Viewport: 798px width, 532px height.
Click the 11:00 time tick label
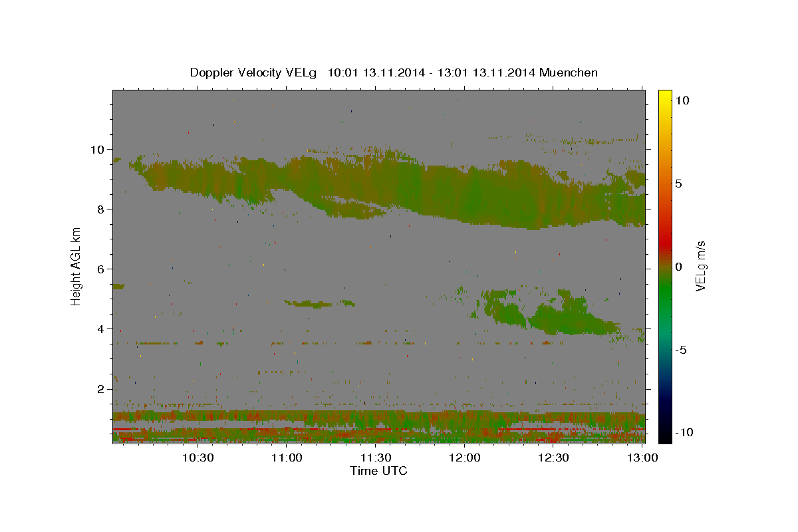(x=287, y=458)
